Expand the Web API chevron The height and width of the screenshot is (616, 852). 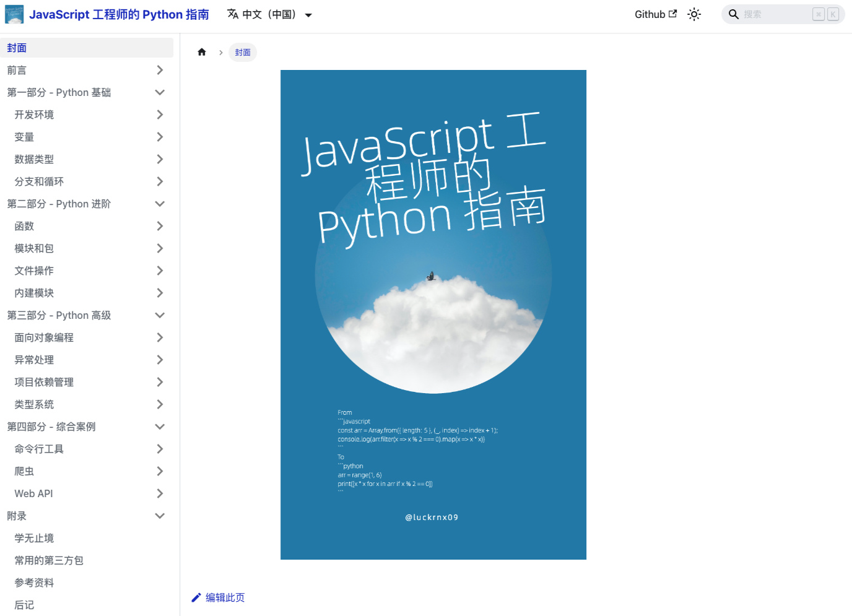[160, 493]
